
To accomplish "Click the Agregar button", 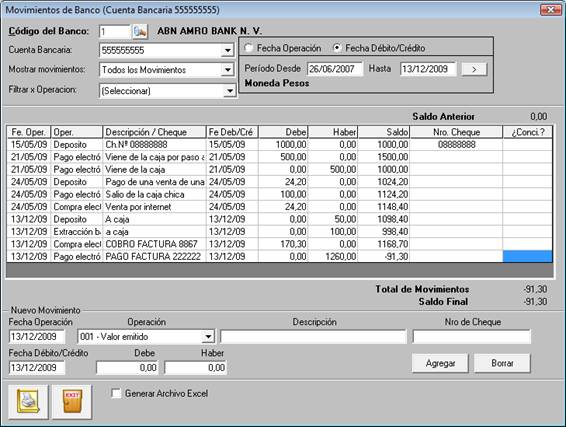I will pyautogui.click(x=440, y=363).
